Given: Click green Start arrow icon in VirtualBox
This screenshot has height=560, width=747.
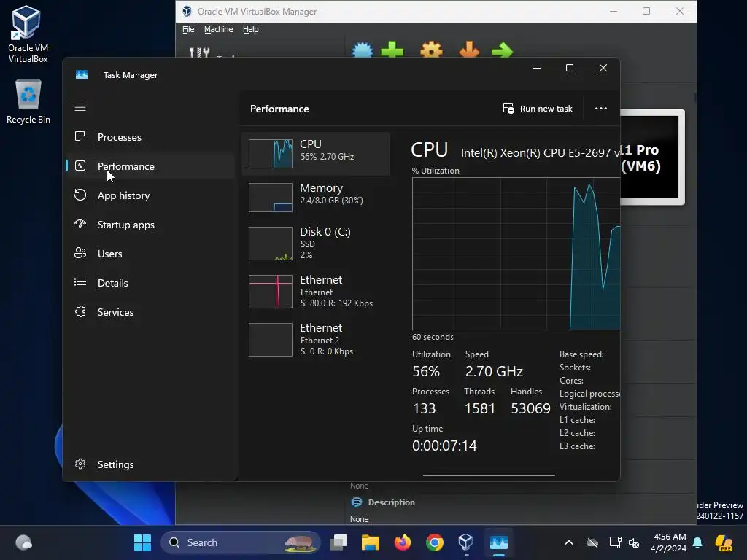Looking at the screenshot, I should (502, 50).
